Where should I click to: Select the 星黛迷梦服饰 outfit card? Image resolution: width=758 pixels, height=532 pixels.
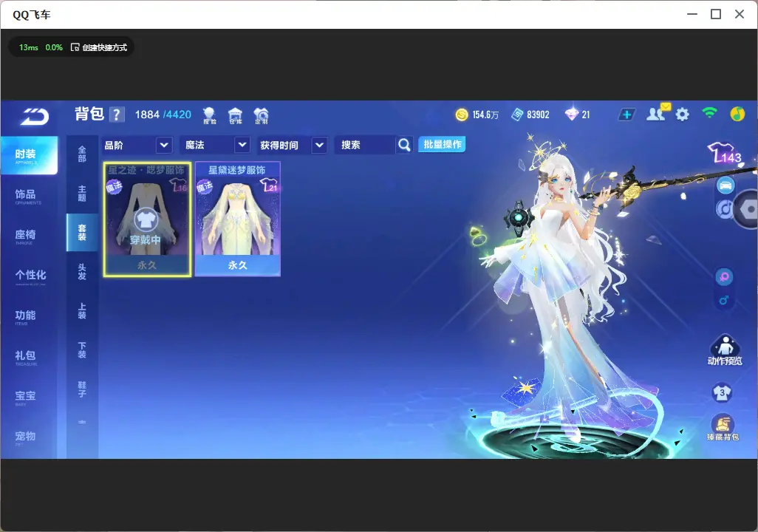pyautogui.click(x=237, y=219)
